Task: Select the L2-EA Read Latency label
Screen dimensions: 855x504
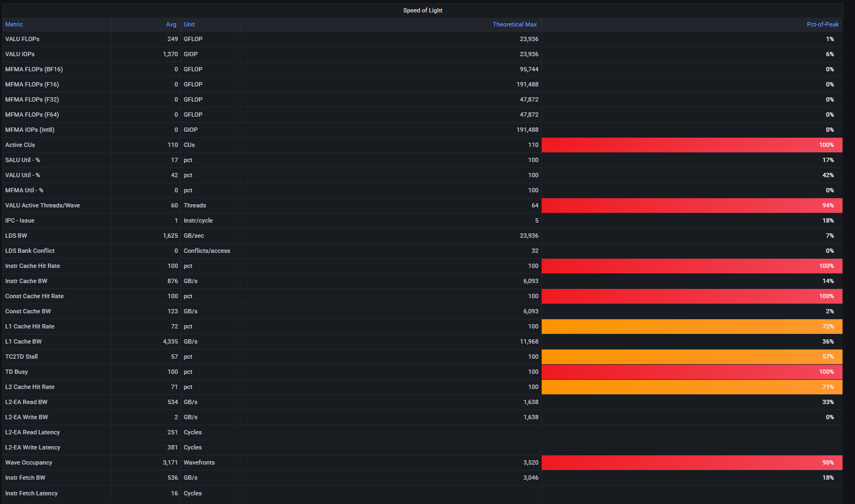Action: 32,432
